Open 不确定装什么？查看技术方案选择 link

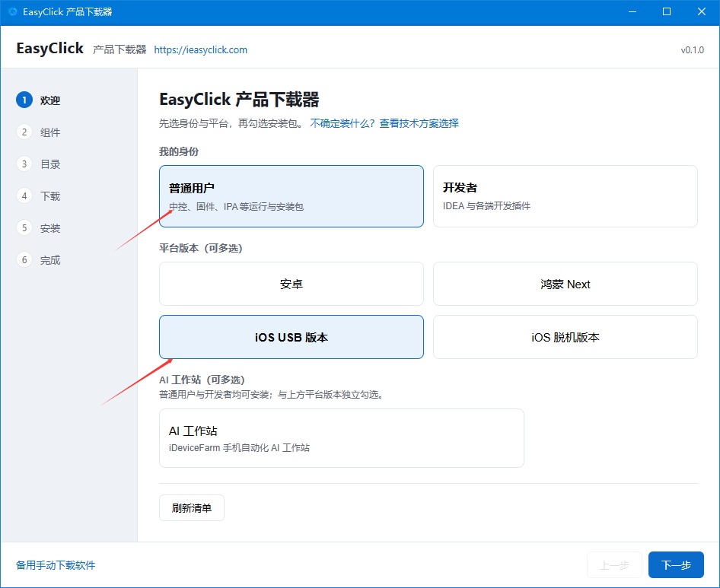[x=384, y=123]
